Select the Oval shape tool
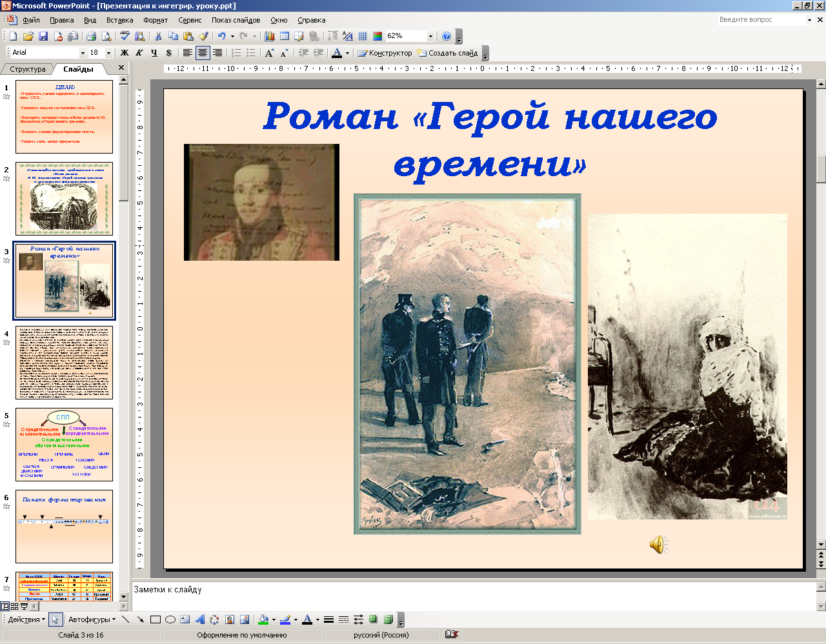The width and height of the screenshot is (826, 644). coord(170,619)
